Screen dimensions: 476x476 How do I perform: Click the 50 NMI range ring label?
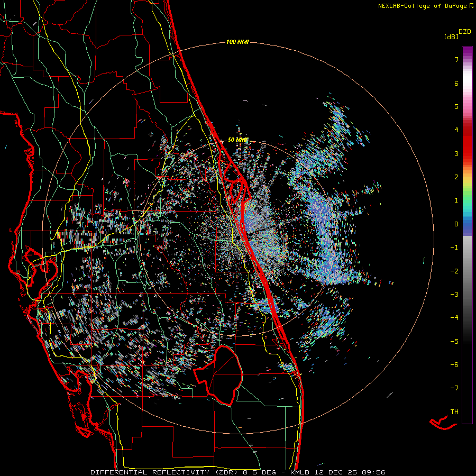pyautogui.click(x=238, y=140)
